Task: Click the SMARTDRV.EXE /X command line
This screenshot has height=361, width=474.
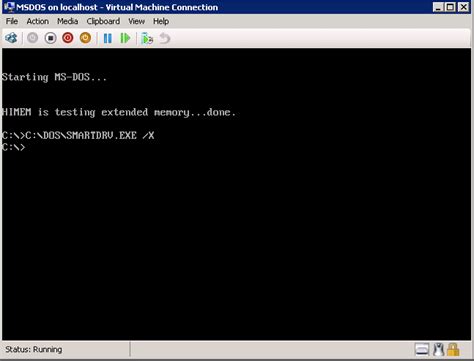Action: [78, 135]
